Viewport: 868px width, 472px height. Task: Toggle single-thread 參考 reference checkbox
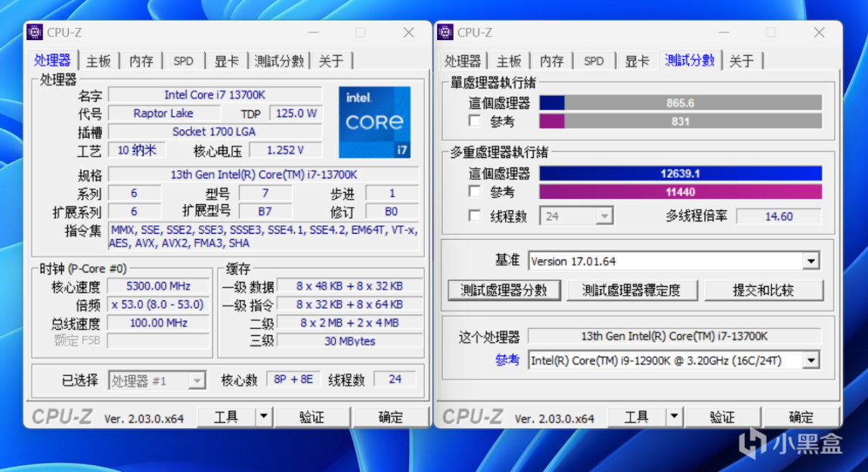point(474,121)
